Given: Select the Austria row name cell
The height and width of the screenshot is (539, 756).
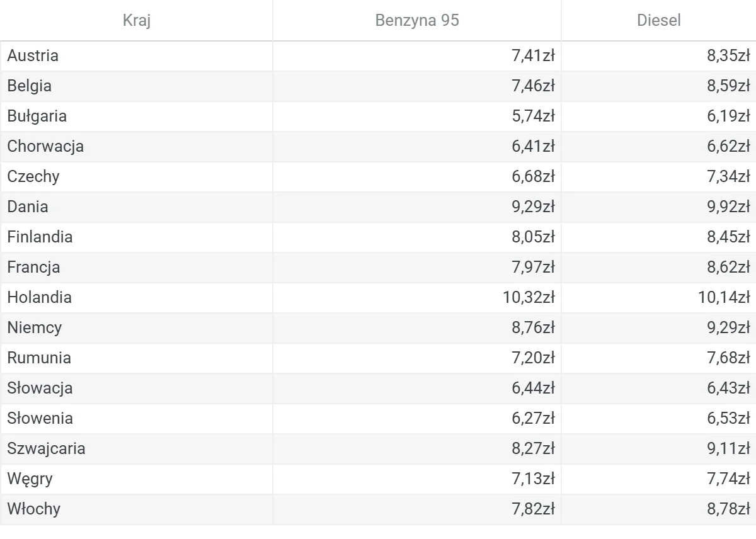Looking at the screenshot, I should (x=137, y=56).
